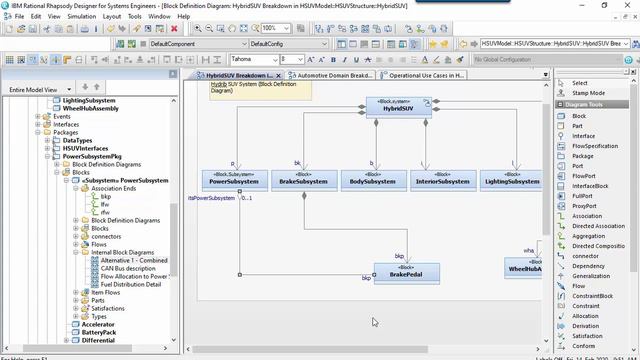
Task: Open the Tools menu
Action: (135, 16)
